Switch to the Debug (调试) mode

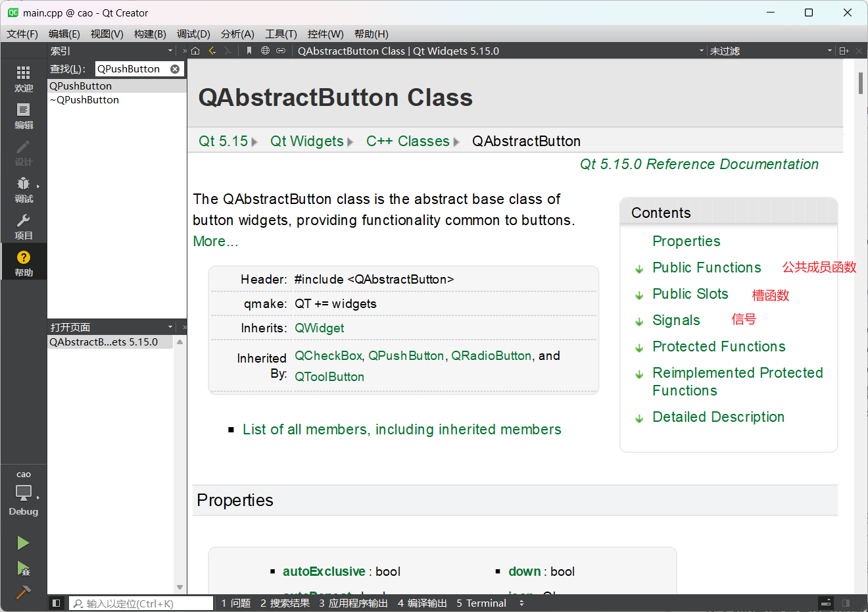point(24,190)
